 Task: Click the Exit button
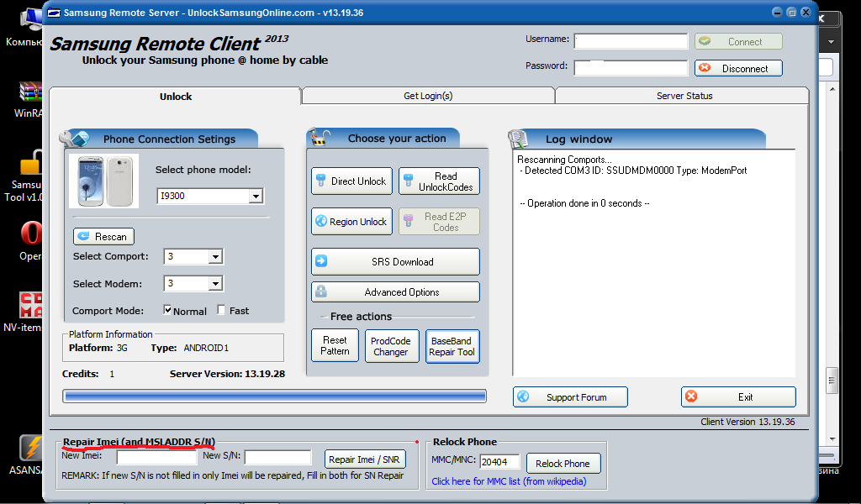click(x=738, y=397)
